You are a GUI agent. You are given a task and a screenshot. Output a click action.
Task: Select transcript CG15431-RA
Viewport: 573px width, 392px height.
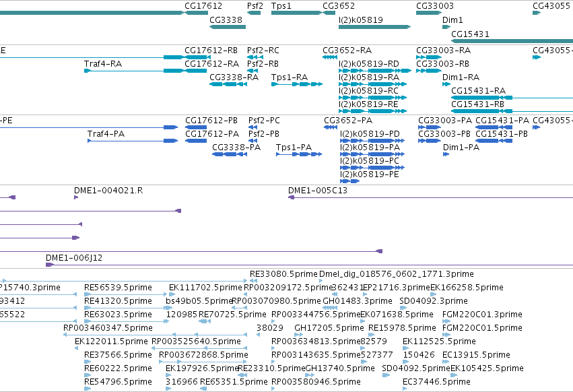click(478, 91)
